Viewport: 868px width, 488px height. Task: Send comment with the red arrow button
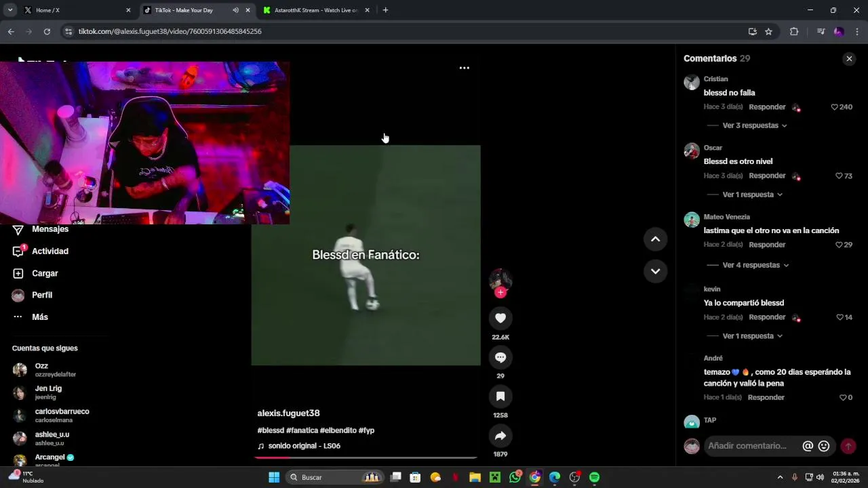coord(848,446)
